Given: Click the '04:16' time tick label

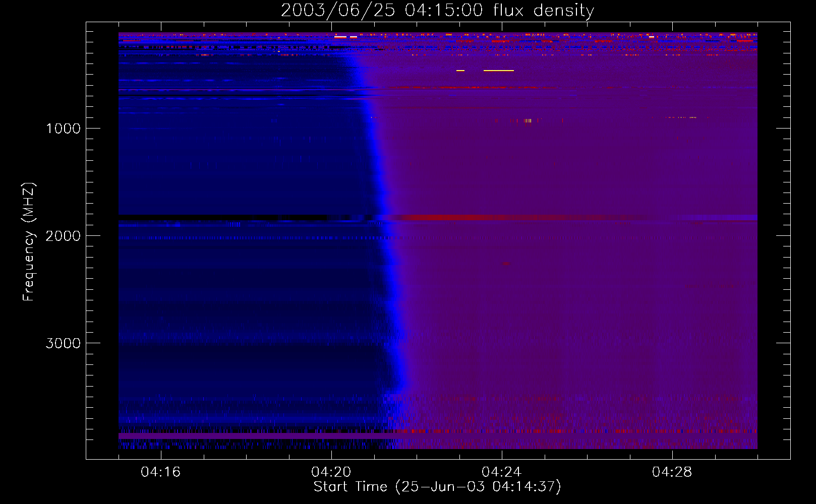Looking at the screenshot, I should (161, 472).
